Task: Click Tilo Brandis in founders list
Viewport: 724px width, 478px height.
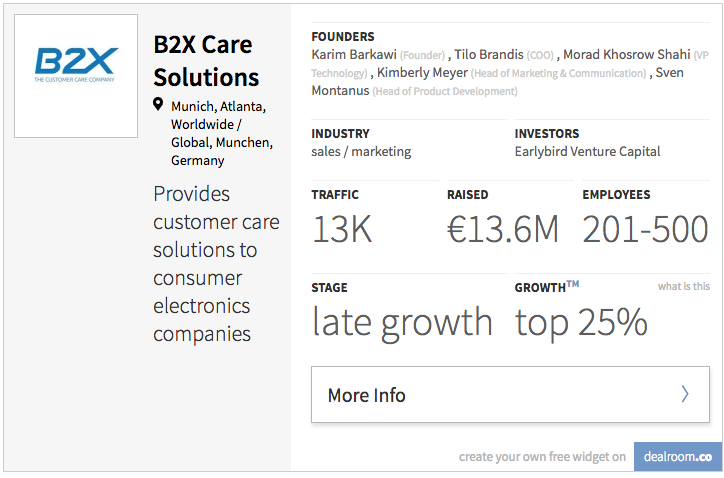Action: point(489,54)
